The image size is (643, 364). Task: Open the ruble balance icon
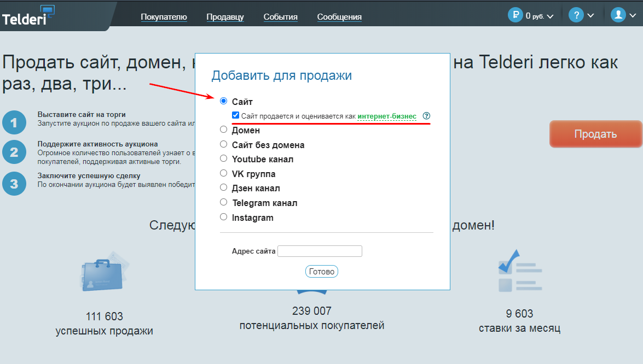515,15
